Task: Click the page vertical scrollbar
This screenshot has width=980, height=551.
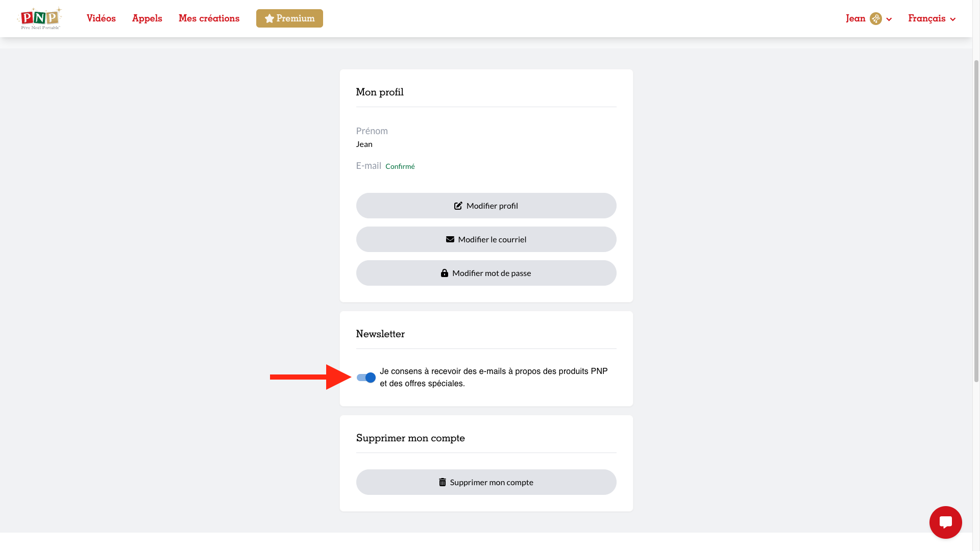Action: click(x=976, y=219)
